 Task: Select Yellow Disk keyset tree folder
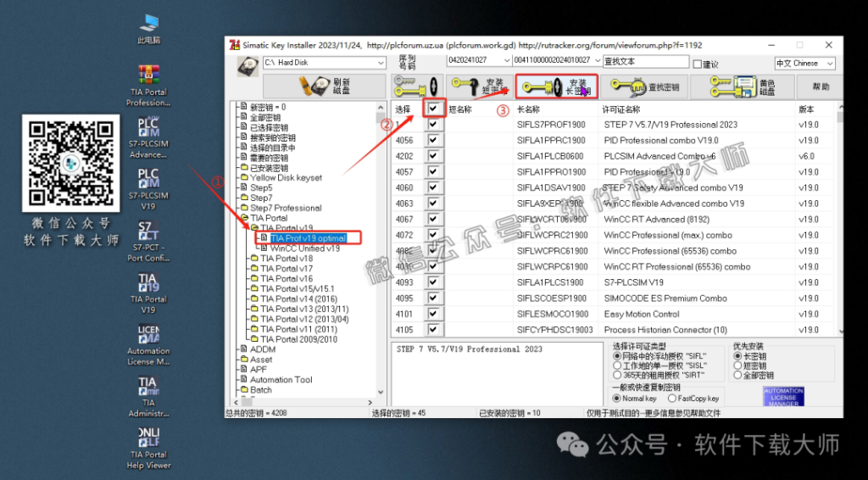click(x=286, y=178)
